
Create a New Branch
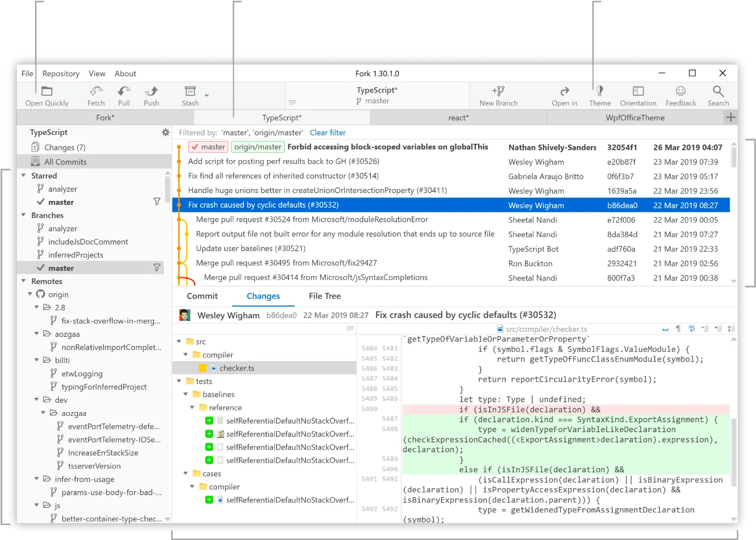click(498, 95)
